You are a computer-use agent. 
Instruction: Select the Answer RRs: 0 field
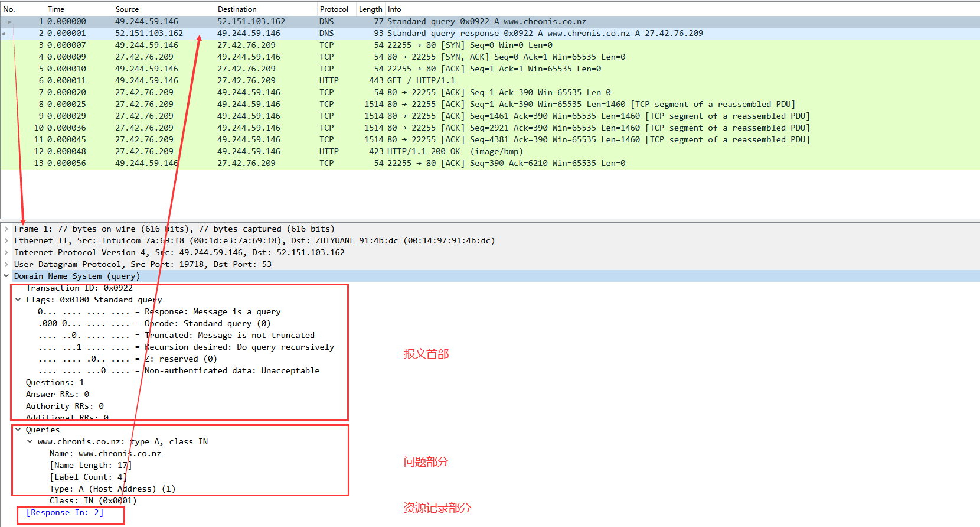point(57,394)
